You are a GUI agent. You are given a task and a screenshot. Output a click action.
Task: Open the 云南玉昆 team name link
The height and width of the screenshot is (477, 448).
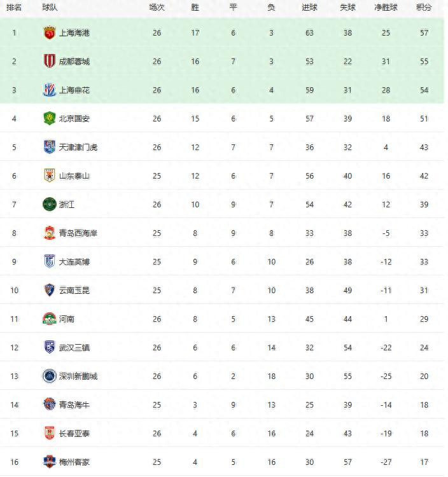coord(74,291)
